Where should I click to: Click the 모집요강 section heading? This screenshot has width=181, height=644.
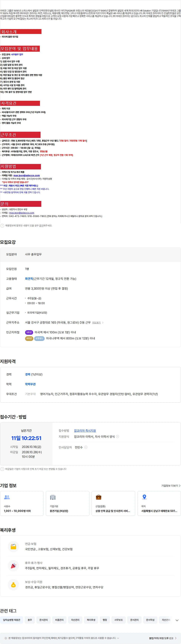click(8, 242)
